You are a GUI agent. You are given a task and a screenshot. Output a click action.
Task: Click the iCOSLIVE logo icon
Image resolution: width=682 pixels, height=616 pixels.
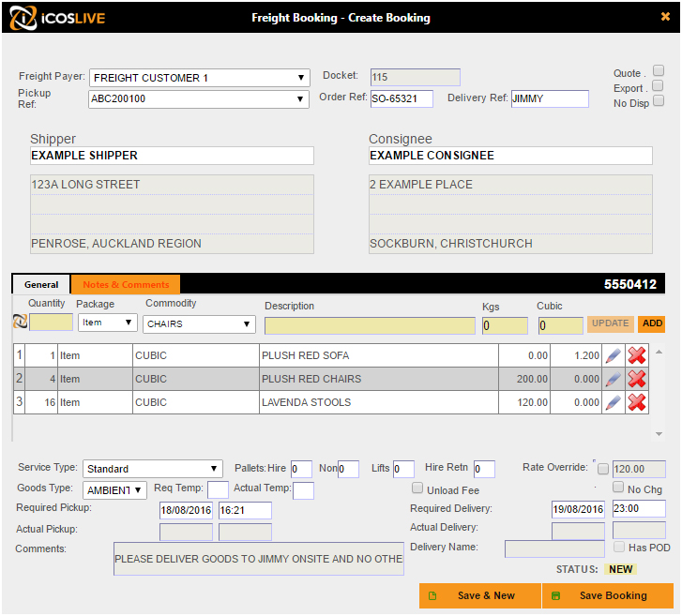(x=23, y=18)
